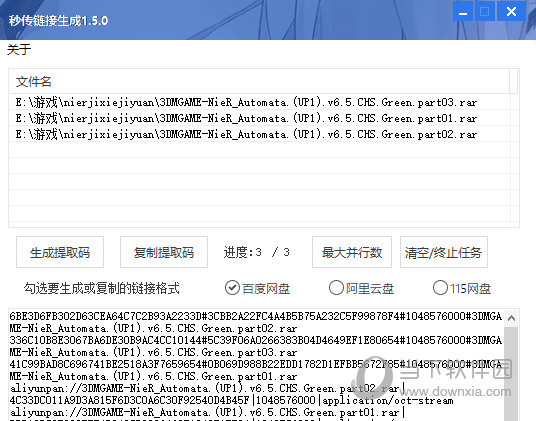Image resolution: width=536 pixels, height=421 pixels.
Task: Click into the generated links text area
Action: click(x=256, y=365)
